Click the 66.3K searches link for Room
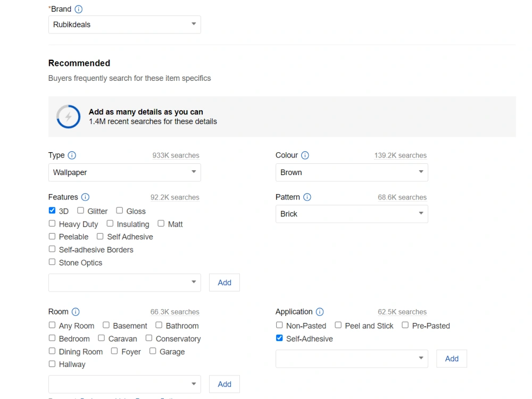The image size is (532, 399). 174,312
